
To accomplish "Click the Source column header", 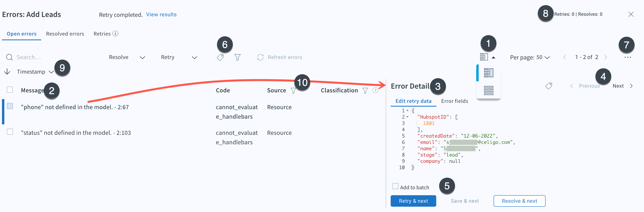I will coord(276,90).
